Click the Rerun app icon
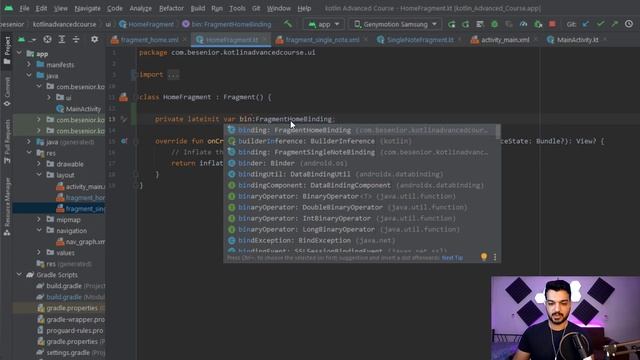The width and height of the screenshot is (640, 360). pyautogui.click(x=451, y=24)
